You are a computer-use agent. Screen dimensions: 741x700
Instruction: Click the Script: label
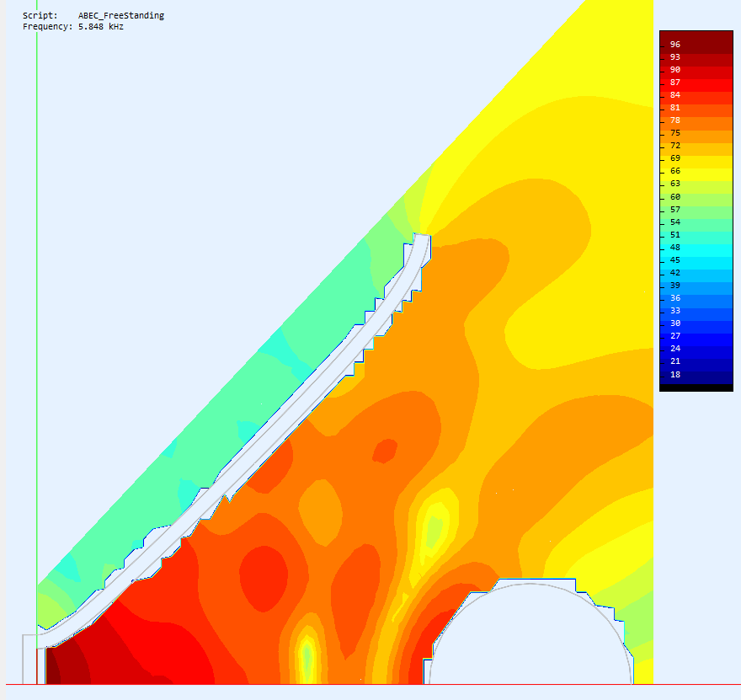tap(40, 16)
